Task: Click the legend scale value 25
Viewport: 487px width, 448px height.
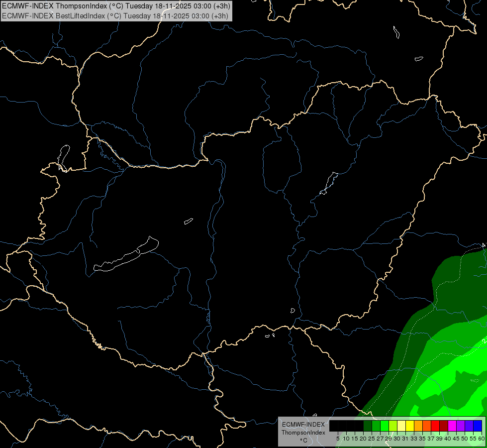Action: pyautogui.click(x=372, y=439)
